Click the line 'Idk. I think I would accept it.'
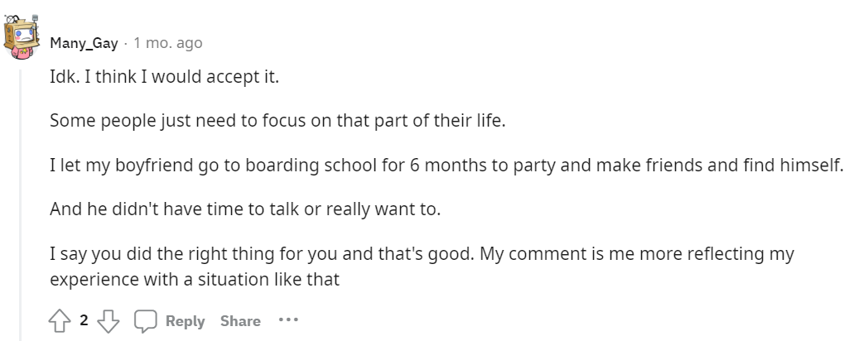 click(x=165, y=76)
